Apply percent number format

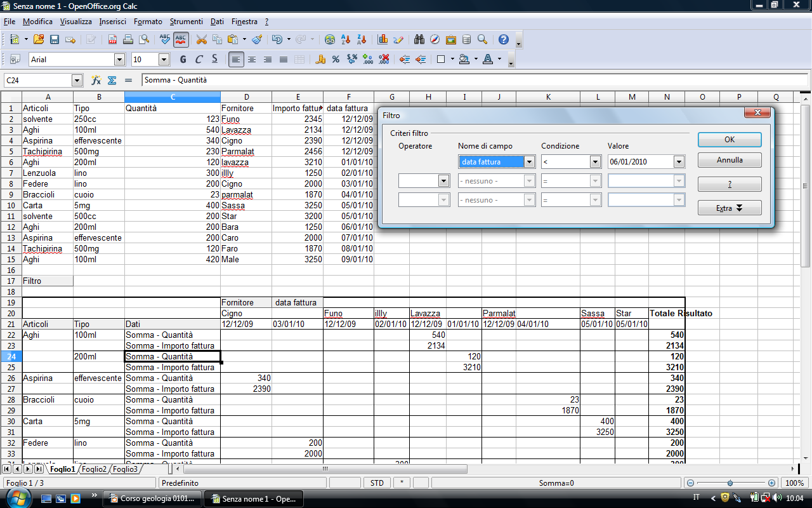pyautogui.click(x=336, y=59)
